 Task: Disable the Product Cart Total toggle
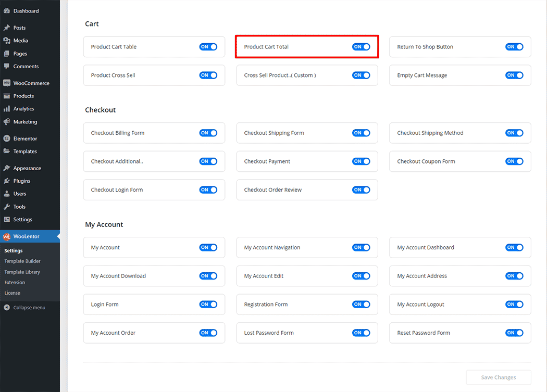click(361, 47)
